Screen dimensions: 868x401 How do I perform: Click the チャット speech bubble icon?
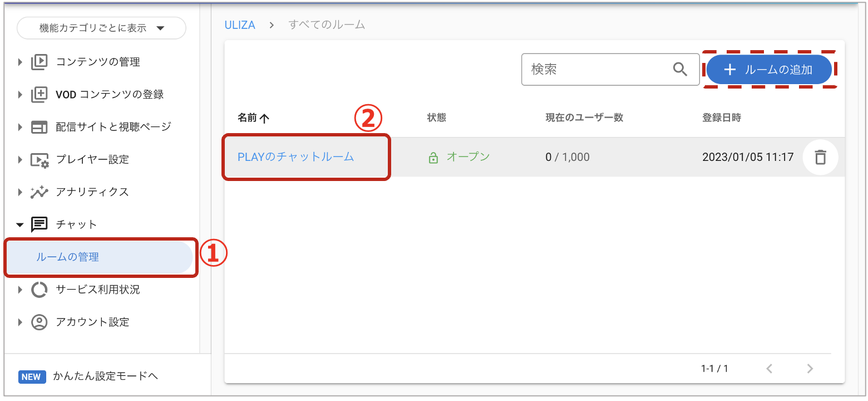39,224
